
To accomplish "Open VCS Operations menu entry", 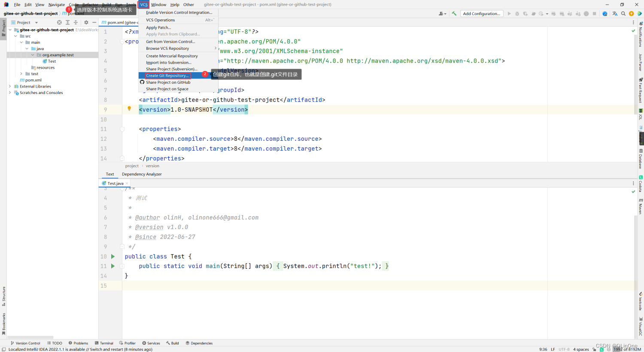I will [x=178, y=20].
